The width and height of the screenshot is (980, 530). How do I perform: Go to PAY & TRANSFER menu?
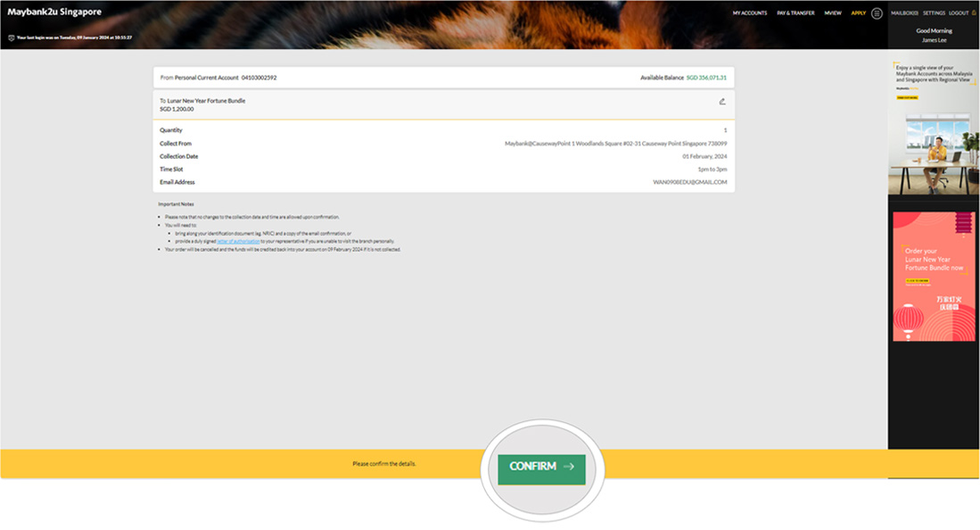pos(795,13)
